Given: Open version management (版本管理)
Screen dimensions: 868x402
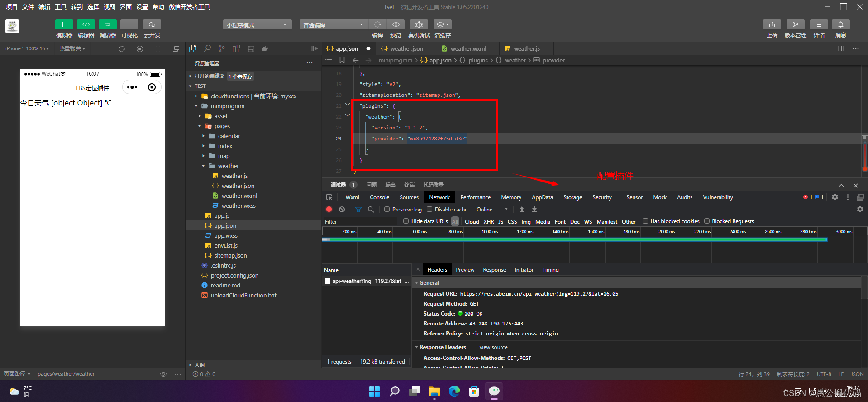Looking at the screenshot, I should pos(796,24).
